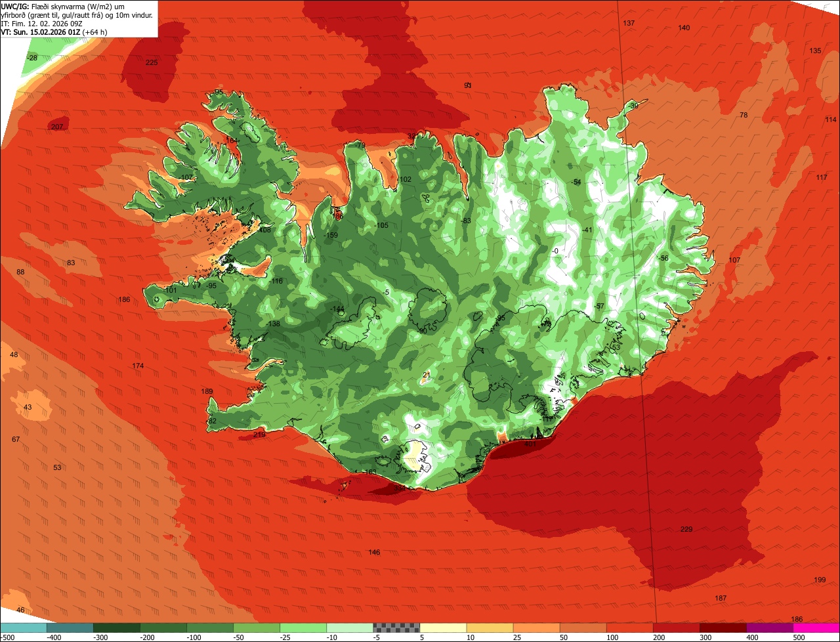The width and height of the screenshot is (840, 642).
Task: Pick the -200 to -100 green legend swatch
Action: [163, 628]
